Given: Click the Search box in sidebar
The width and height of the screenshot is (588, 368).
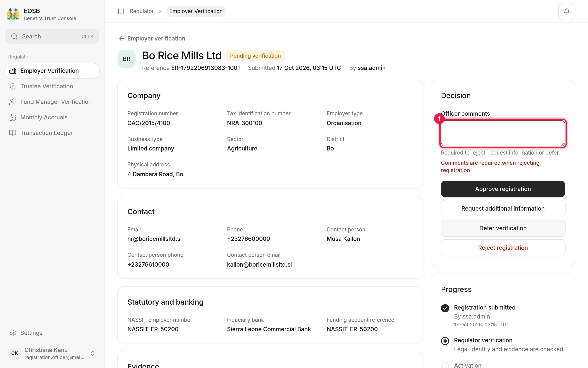Looking at the screenshot, I should [x=52, y=37].
